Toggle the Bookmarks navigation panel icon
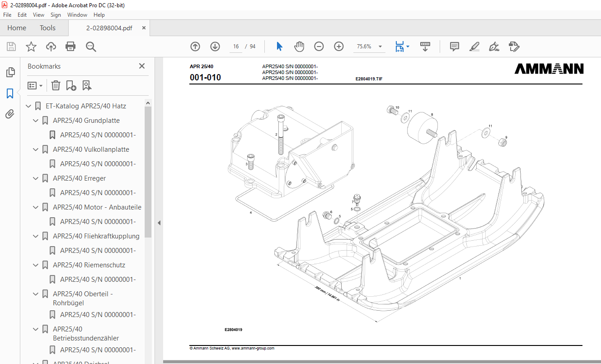This screenshot has height=364, width=601. 10,93
